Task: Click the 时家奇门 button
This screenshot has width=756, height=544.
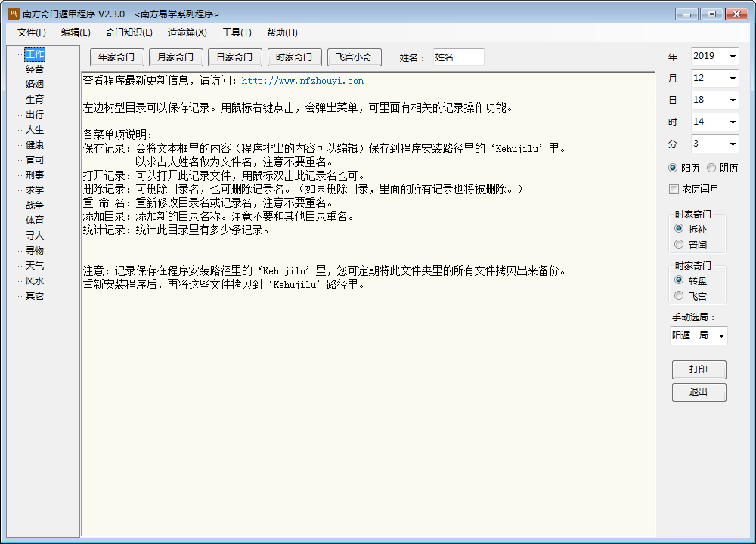Action: 294,57
